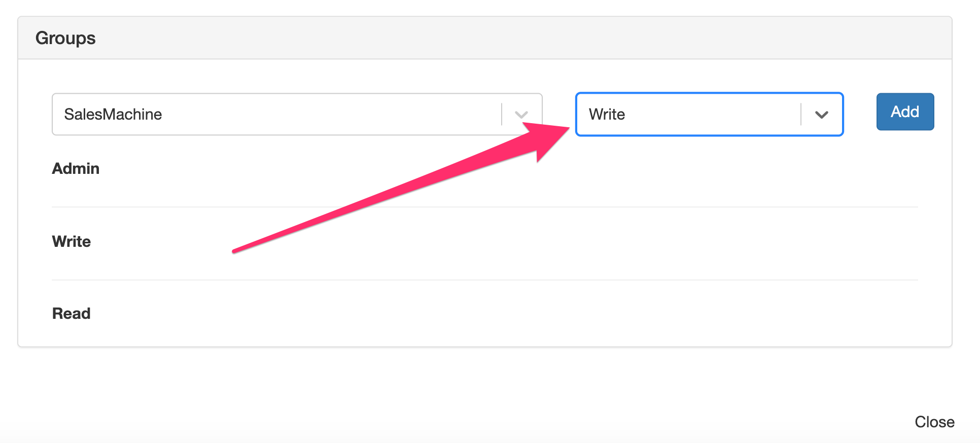
Task: Click the chevron arrow in the Write selector
Action: (821, 115)
